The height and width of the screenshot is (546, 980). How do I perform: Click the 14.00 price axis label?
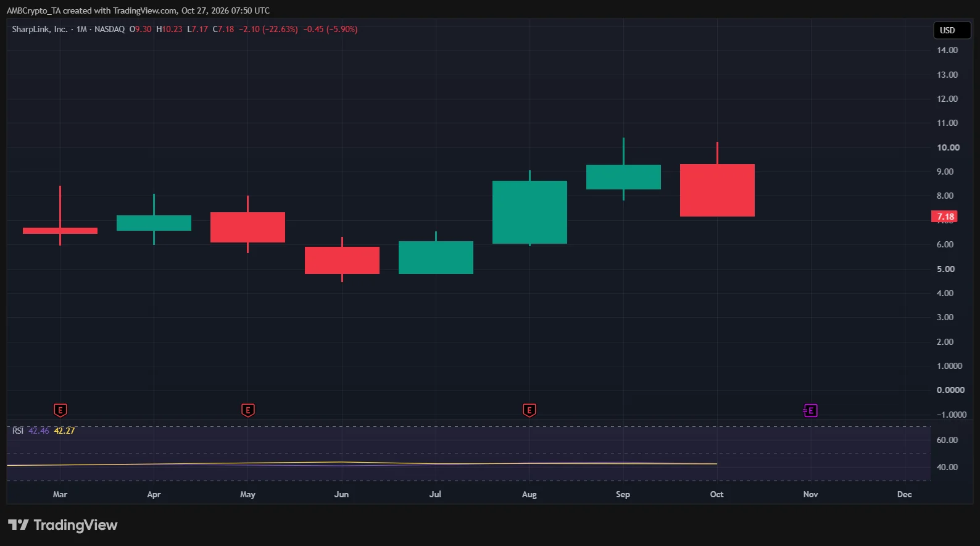click(x=947, y=50)
